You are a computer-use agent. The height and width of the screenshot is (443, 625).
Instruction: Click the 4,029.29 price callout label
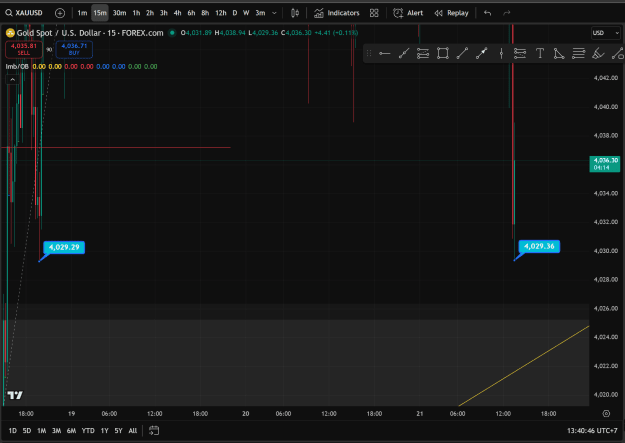(64, 247)
